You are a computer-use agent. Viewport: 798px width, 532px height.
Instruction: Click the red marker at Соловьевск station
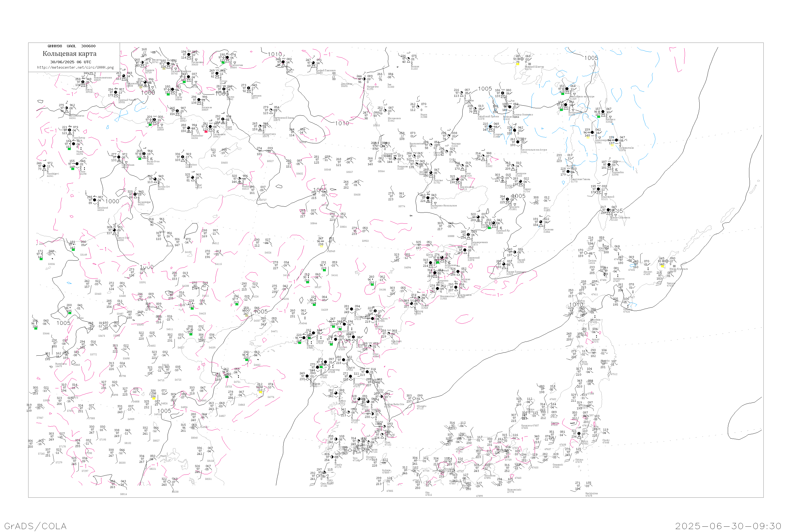(206, 131)
